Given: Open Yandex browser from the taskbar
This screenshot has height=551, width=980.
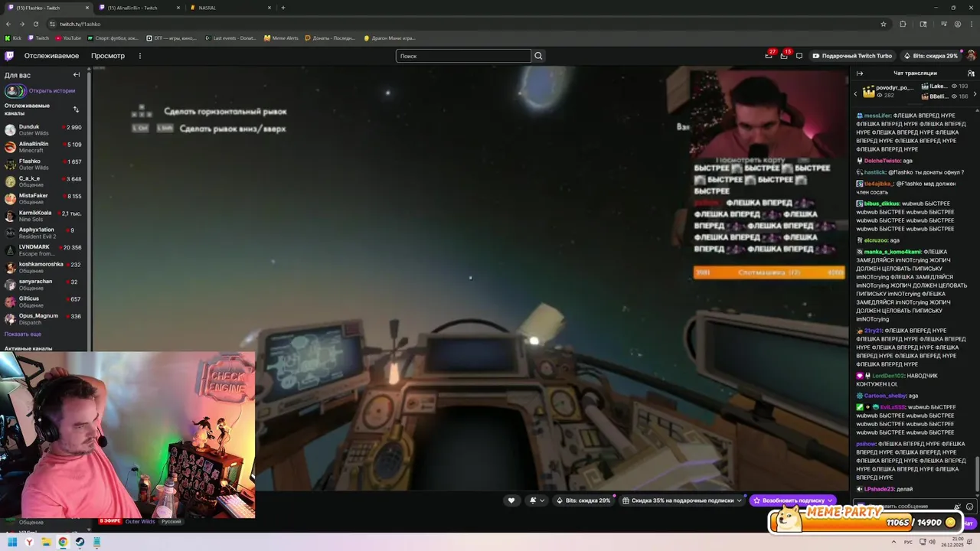Looking at the screenshot, I should coord(29,542).
